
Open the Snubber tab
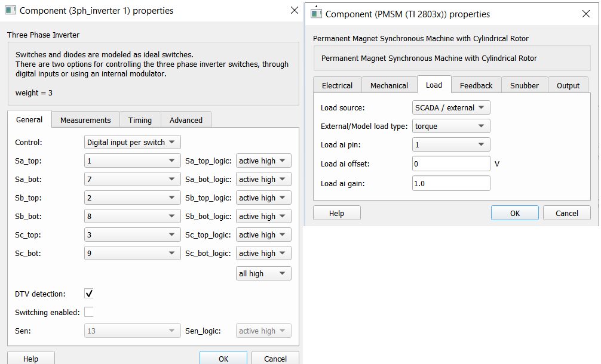click(x=524, y=85)
